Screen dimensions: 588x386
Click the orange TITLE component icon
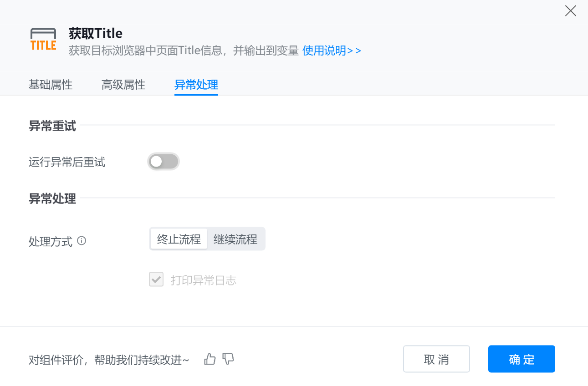(43, 39)
